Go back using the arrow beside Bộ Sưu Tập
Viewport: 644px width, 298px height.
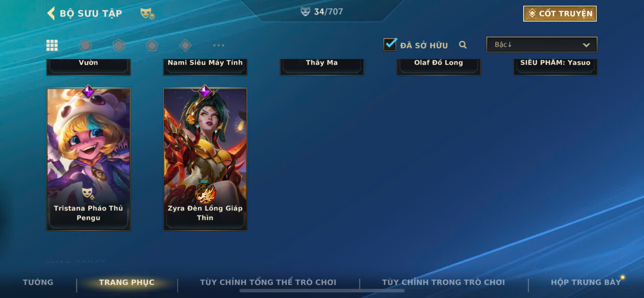51,13
